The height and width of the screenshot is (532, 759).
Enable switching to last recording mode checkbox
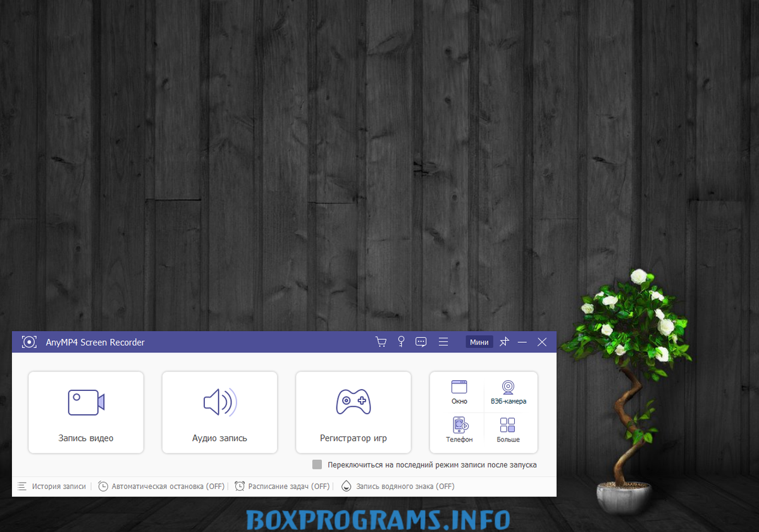click(x=318, y=465)
